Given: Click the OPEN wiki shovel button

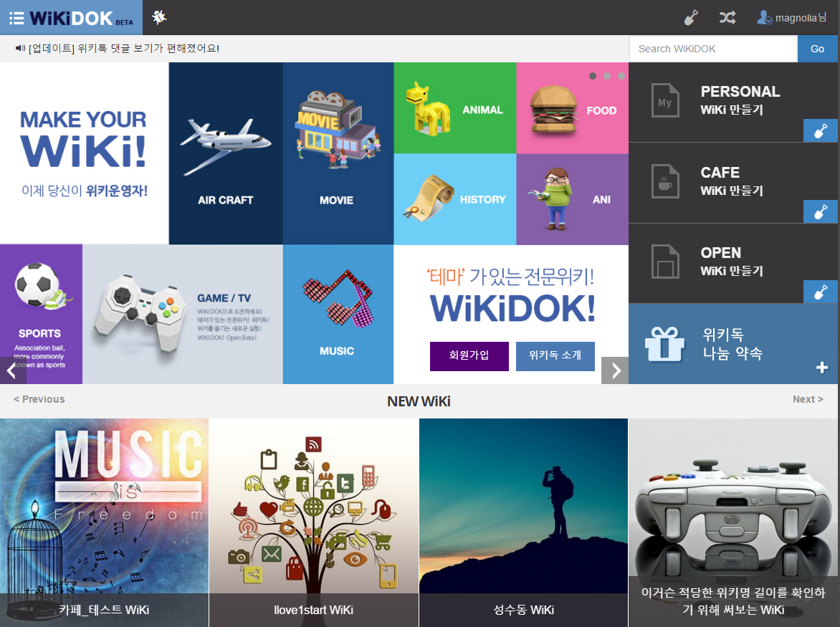Looking at the screenshot, I should (820, 292).
